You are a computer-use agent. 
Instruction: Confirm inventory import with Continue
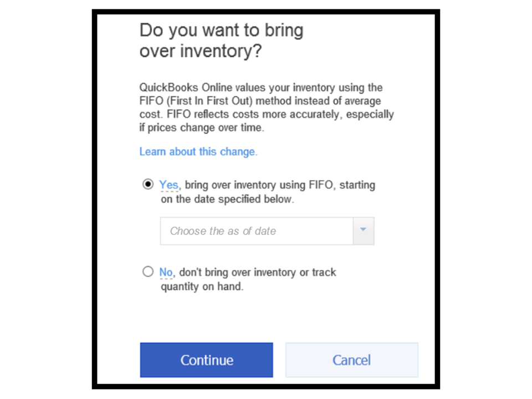pyautogui.click(x=206, y=360)
